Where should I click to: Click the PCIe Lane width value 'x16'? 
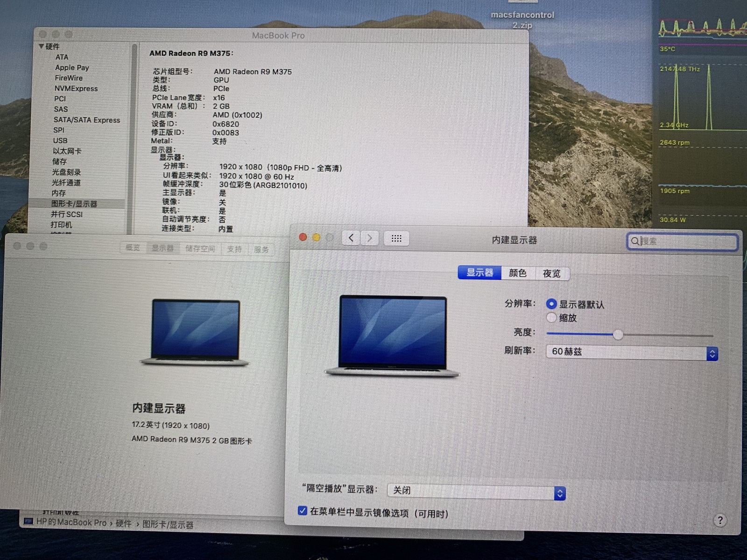click(219, 98)
